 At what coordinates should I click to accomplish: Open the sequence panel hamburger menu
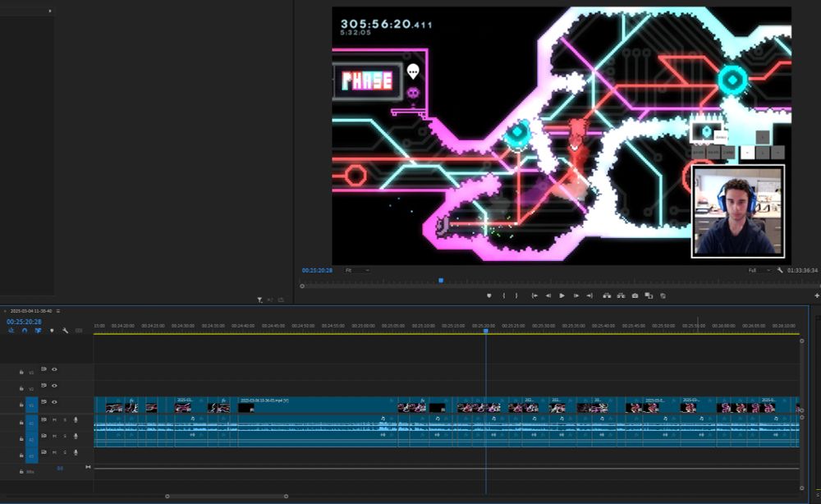tap(58, 311)
